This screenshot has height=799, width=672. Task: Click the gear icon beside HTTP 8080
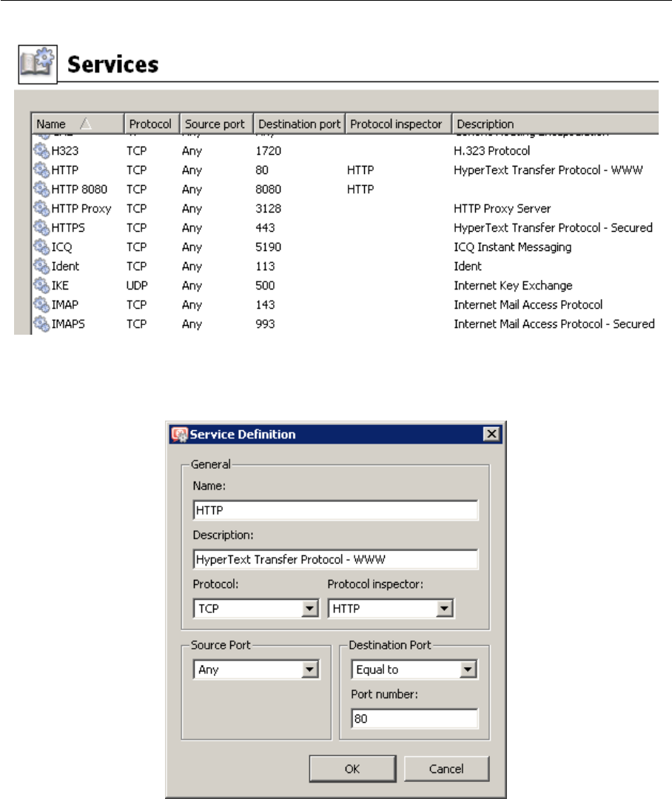[41, 189]
